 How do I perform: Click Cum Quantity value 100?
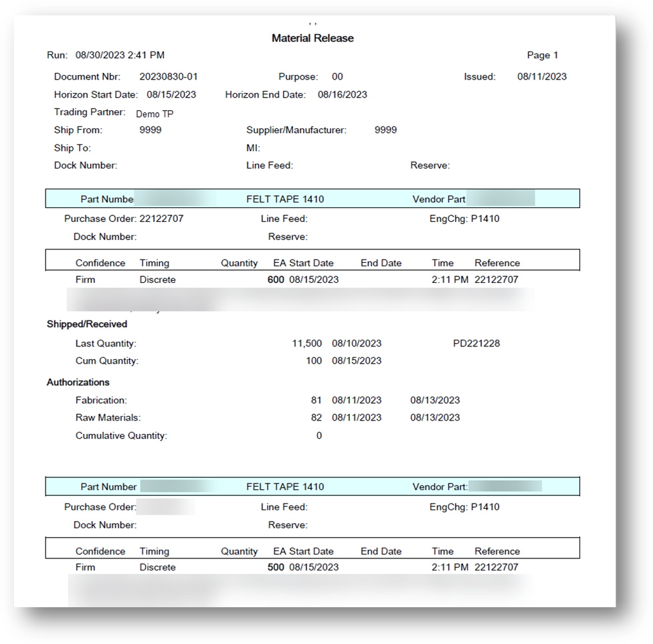pyautogui.click(x=314, y=360)
